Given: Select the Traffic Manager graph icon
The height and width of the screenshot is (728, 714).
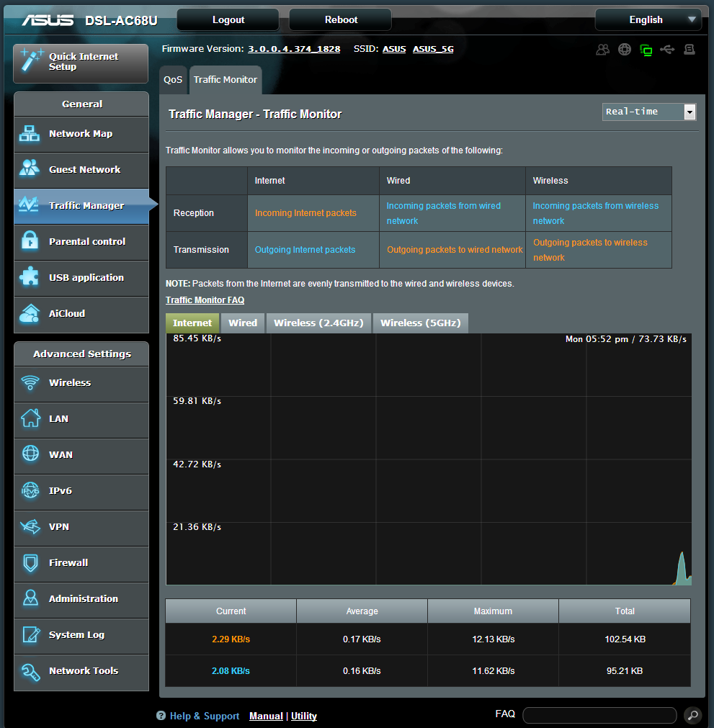Looking at the screenshot, I should [x=28, y=205].
